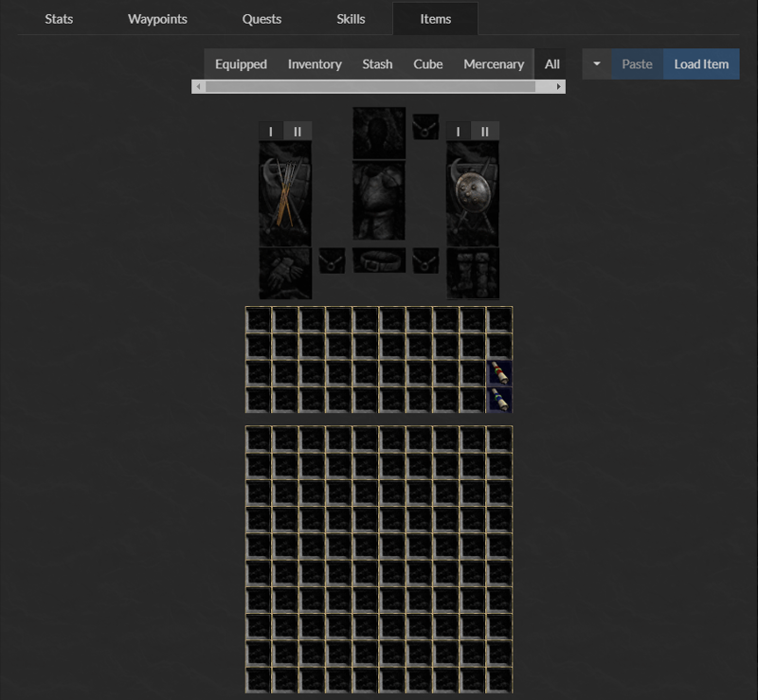The width and height of the screenshot is (758, 700).
Task: Show Inventory items filter
Action: 315,63
